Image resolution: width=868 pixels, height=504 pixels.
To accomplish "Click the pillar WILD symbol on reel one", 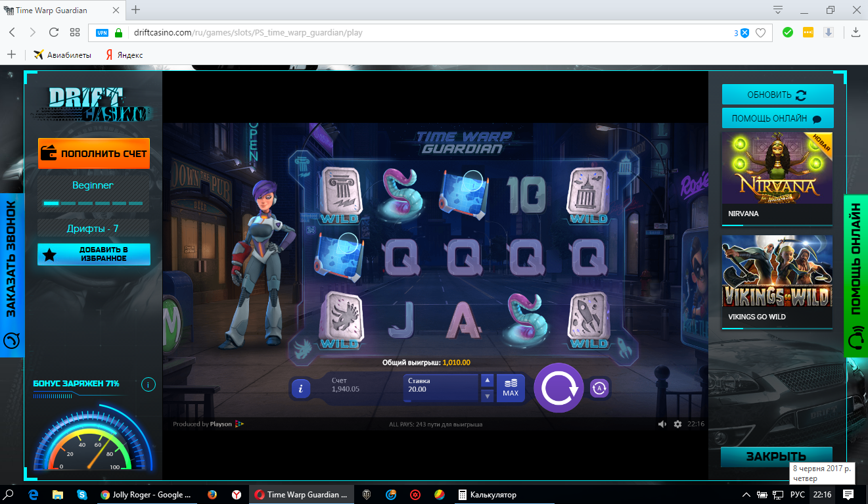I will [339, 195].
